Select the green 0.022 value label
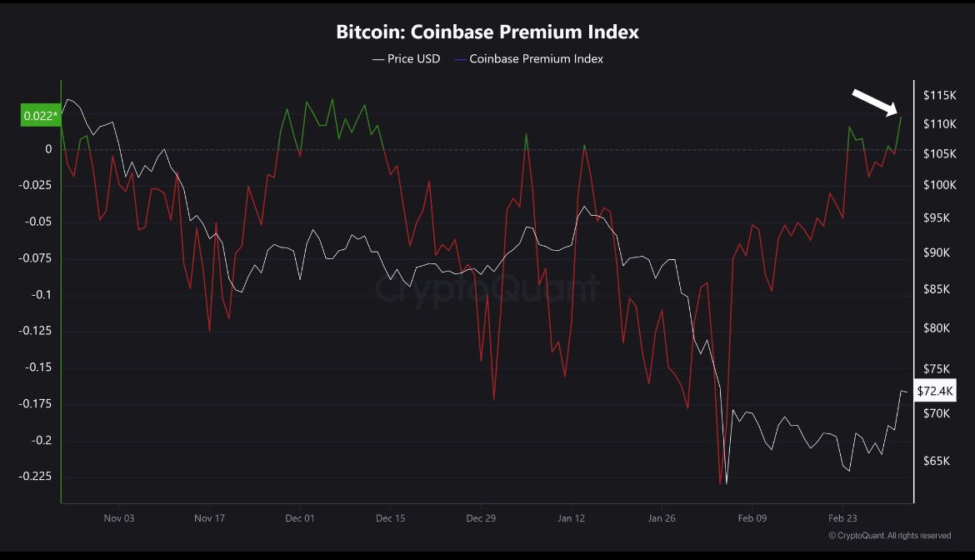 (x=39, y=116)
